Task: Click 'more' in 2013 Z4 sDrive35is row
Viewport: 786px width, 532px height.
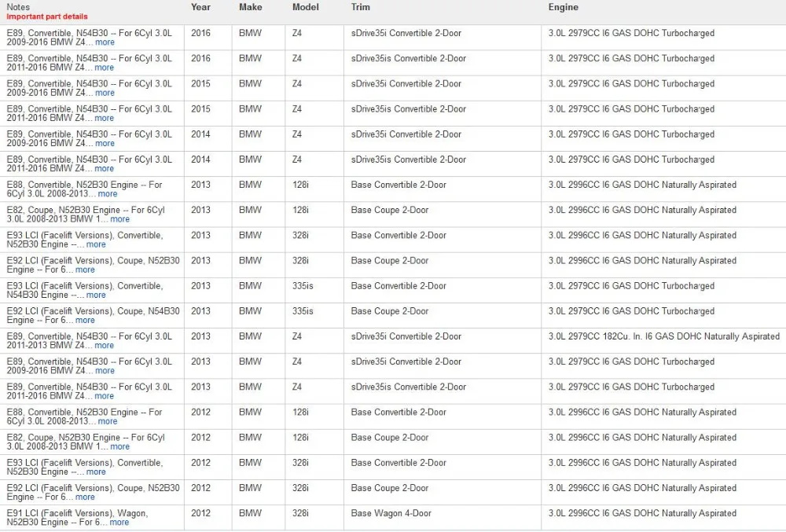Action: tap(105, 396)
